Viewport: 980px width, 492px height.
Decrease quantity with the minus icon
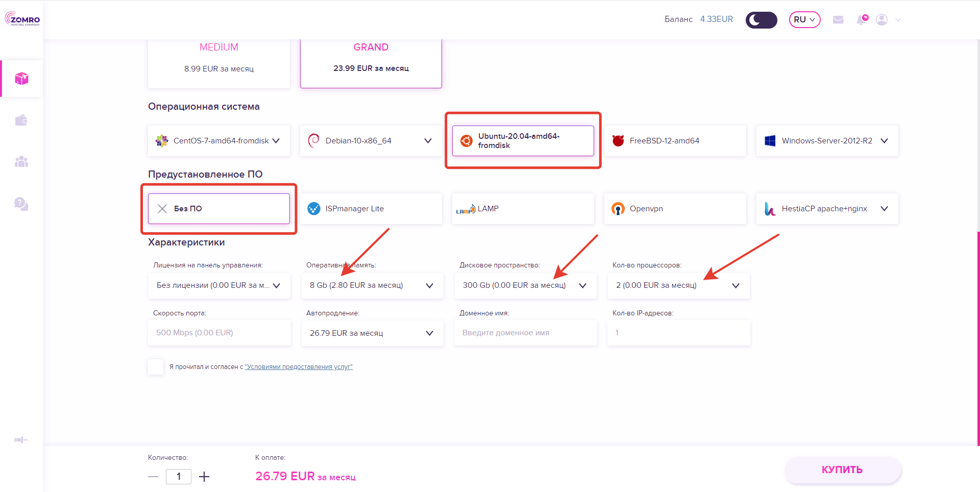tap(153, 477)
